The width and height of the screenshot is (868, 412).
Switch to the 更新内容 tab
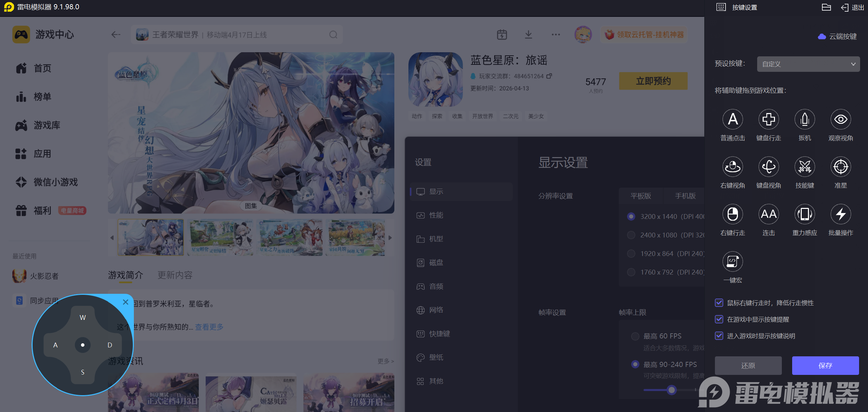tap(175, 275)
